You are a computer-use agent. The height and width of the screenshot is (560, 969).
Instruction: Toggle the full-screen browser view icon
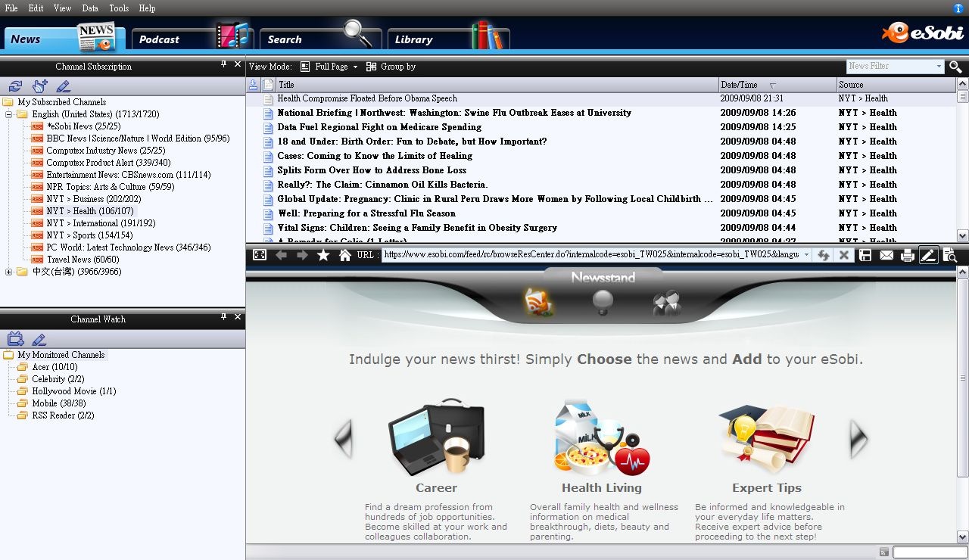click(260, 255)
